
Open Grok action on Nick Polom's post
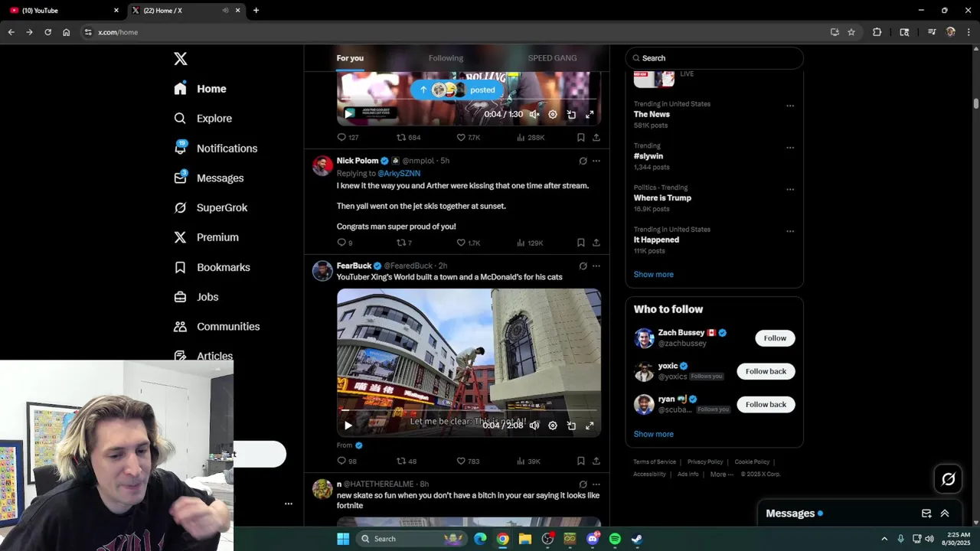(583, 161)
